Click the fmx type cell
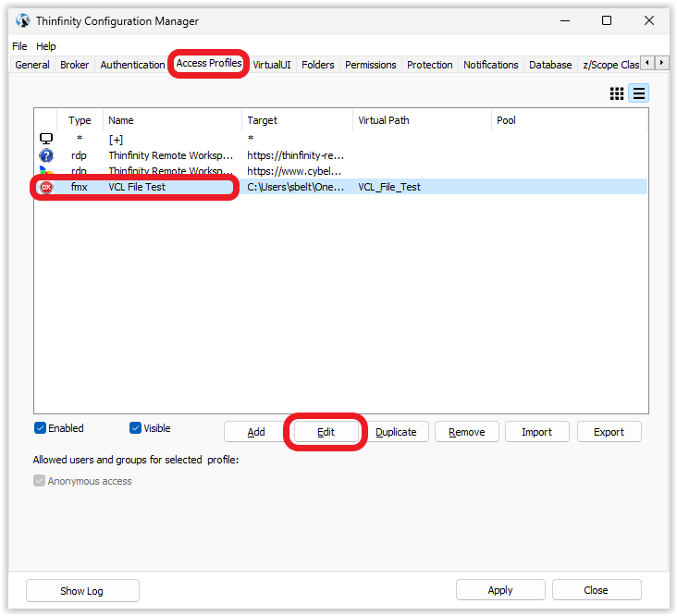Viewport: 677px width, 616px height. pyautogui.click(x=79, y=187)
